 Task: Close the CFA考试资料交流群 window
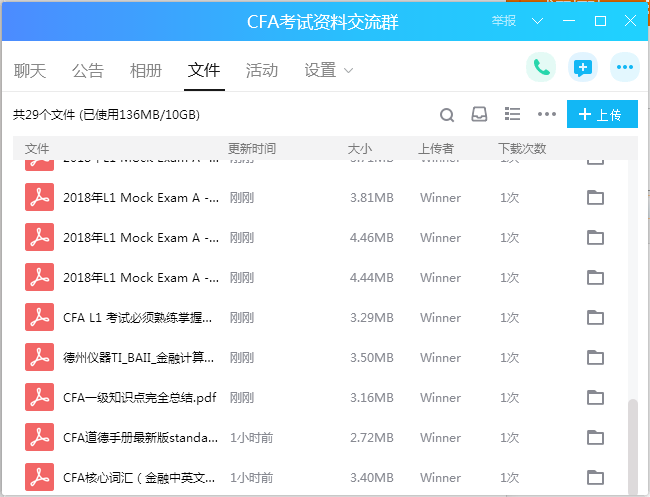click(631, 21)
